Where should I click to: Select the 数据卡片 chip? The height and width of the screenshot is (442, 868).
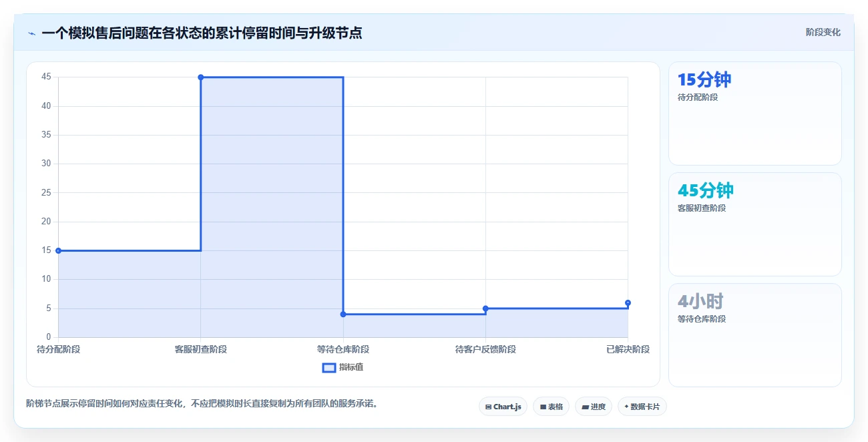(642, 407)
